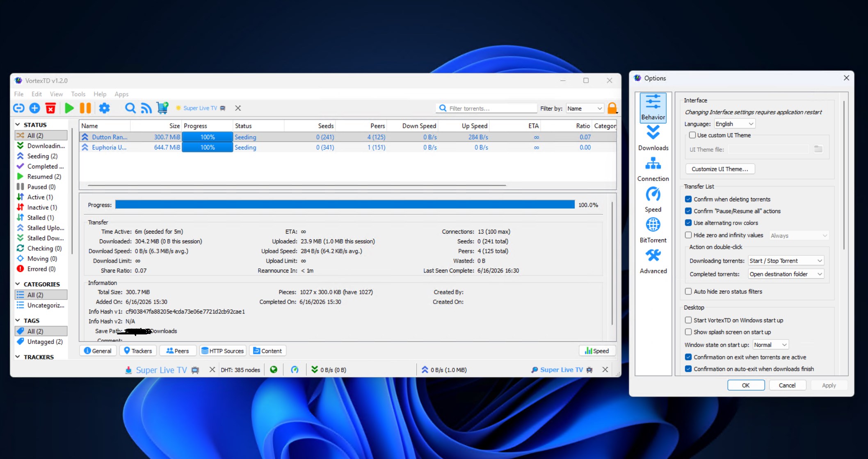Viewport: 868px width, 459px height.
Task: Click Cancel in Options dialog
Action: point(787,385)
